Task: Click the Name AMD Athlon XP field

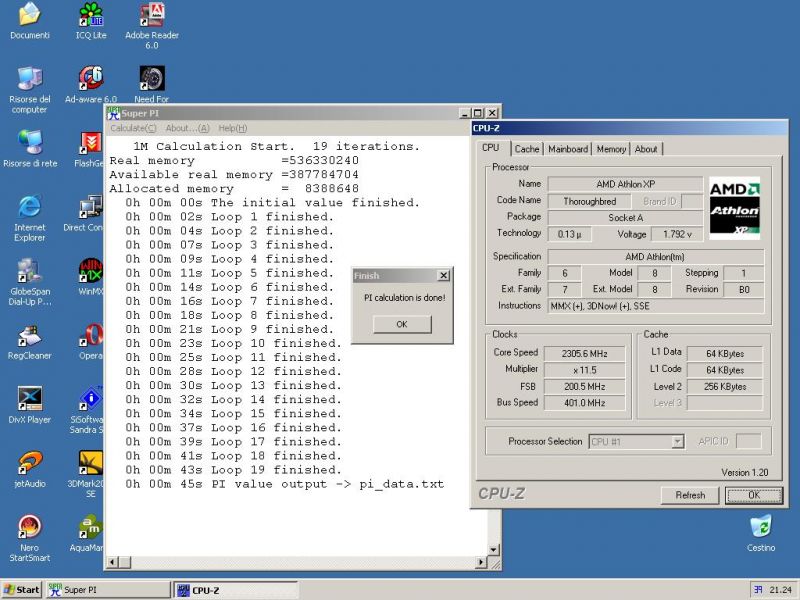Action: point(626,184)
